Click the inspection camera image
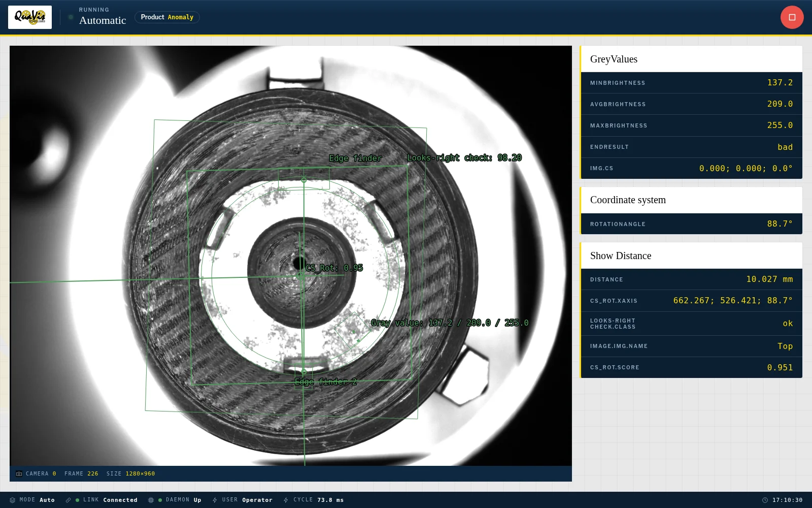 click(291, 256)
